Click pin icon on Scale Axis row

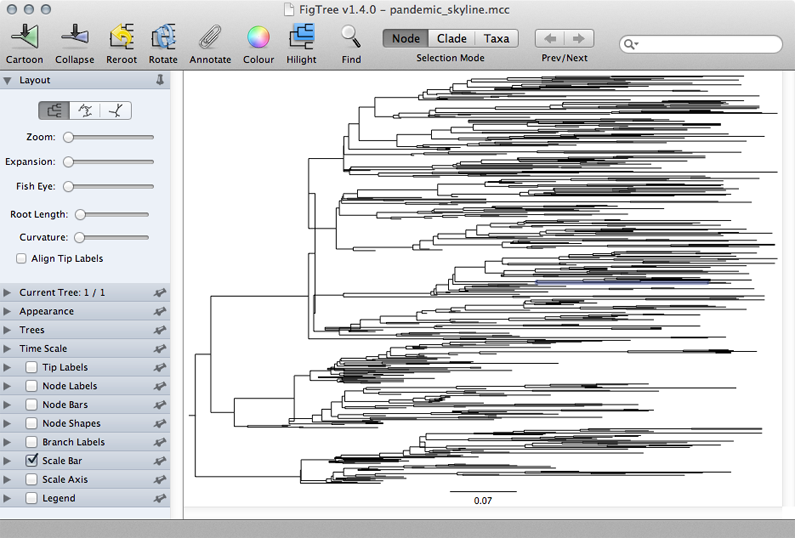click(x=160, y=480)
